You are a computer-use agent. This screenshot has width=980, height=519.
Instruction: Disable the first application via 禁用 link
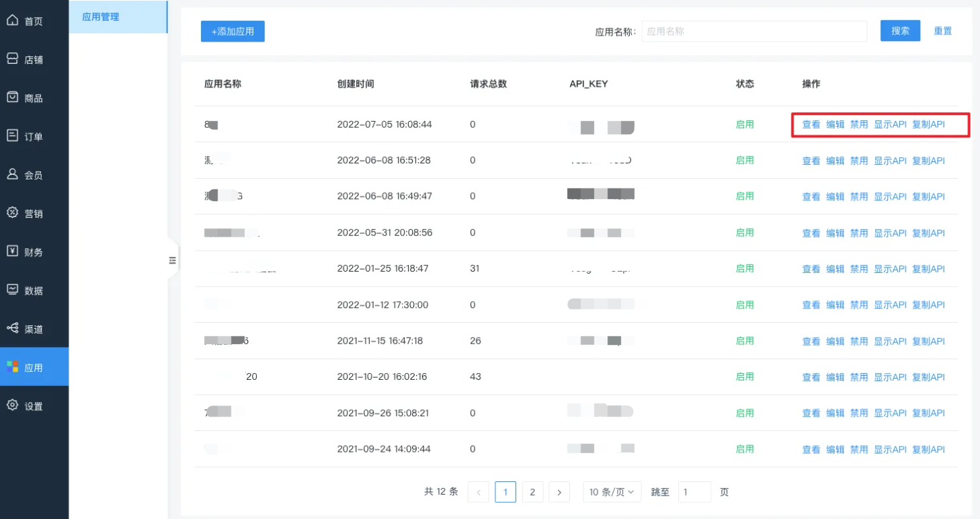click(x=858, y=124)
